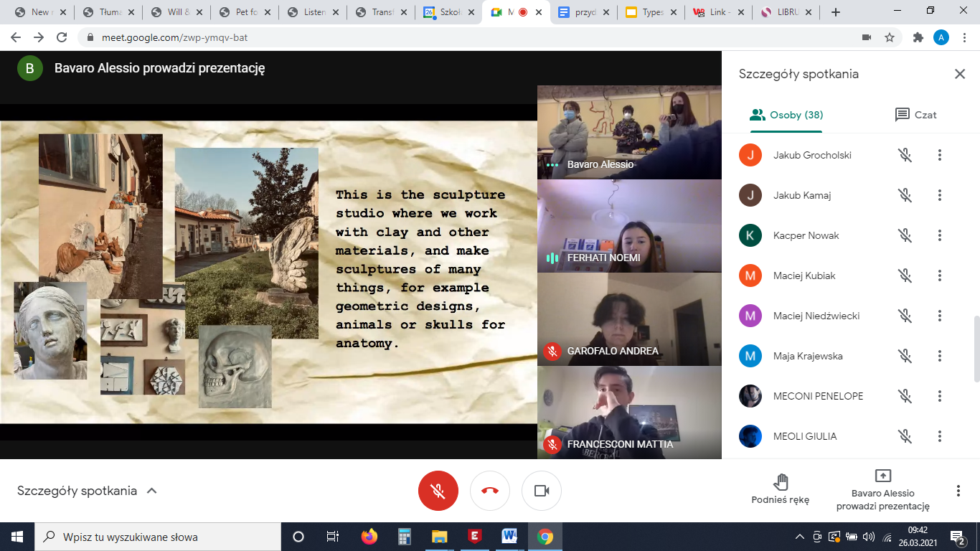Viewport: 980px width, 551px height.
Task: Open Chrome extensions puzzle icon
Action: point(918,37)
